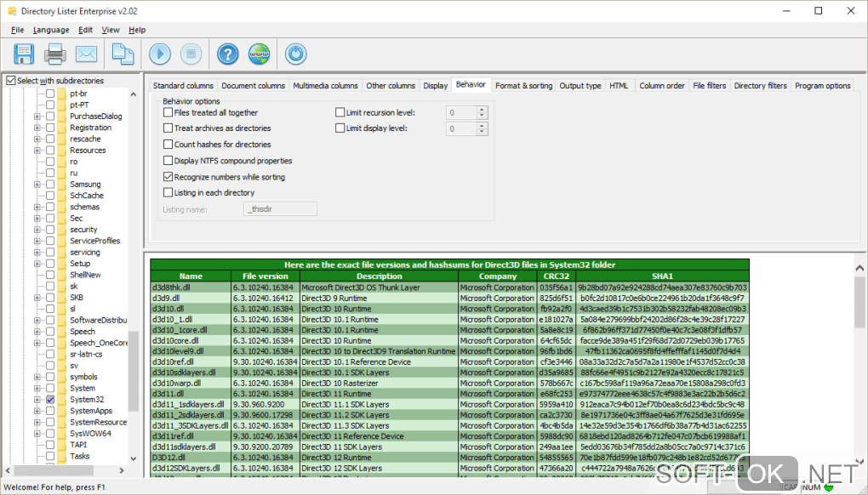The width and height of the screenshot is (868, 495).
Task: Visit the program website via globe icon
Action: point(259,54)
